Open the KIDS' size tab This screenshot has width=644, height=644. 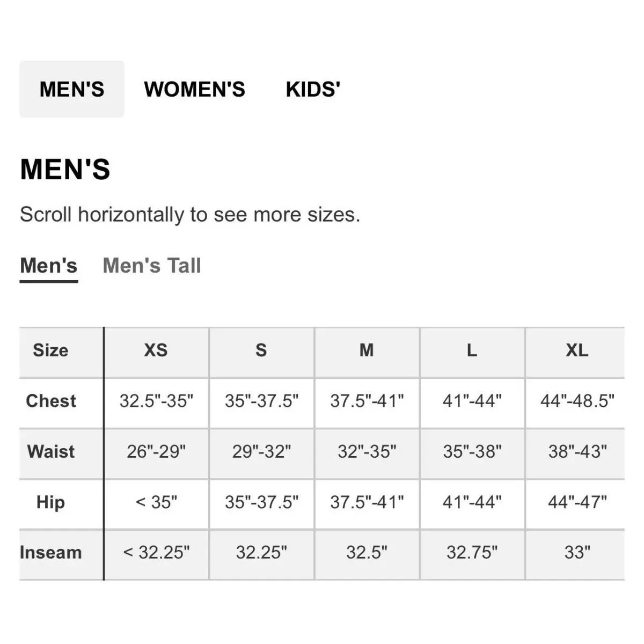[x=313, y=89]
